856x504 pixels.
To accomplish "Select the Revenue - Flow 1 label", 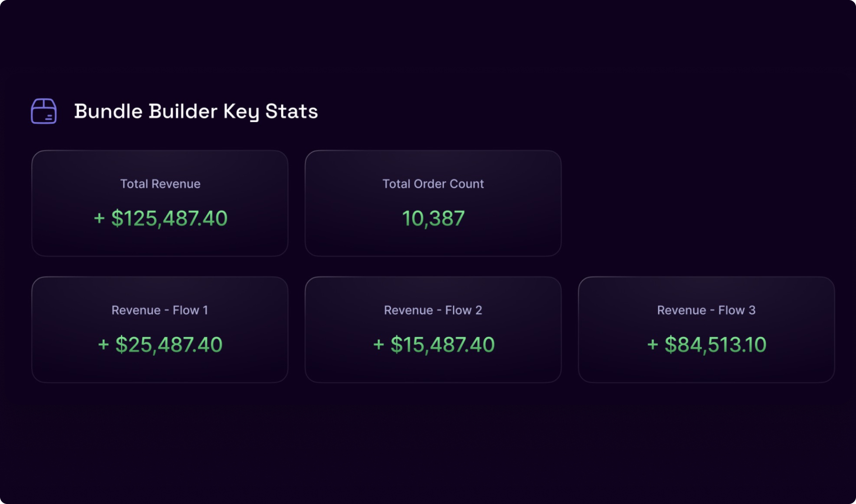I will point(160,310).
